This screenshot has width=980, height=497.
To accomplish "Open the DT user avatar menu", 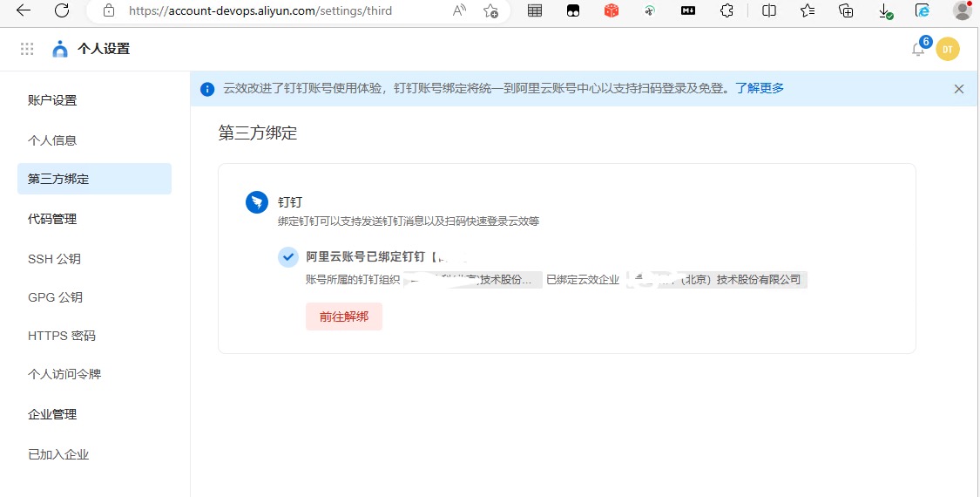I will pos(948,50).
